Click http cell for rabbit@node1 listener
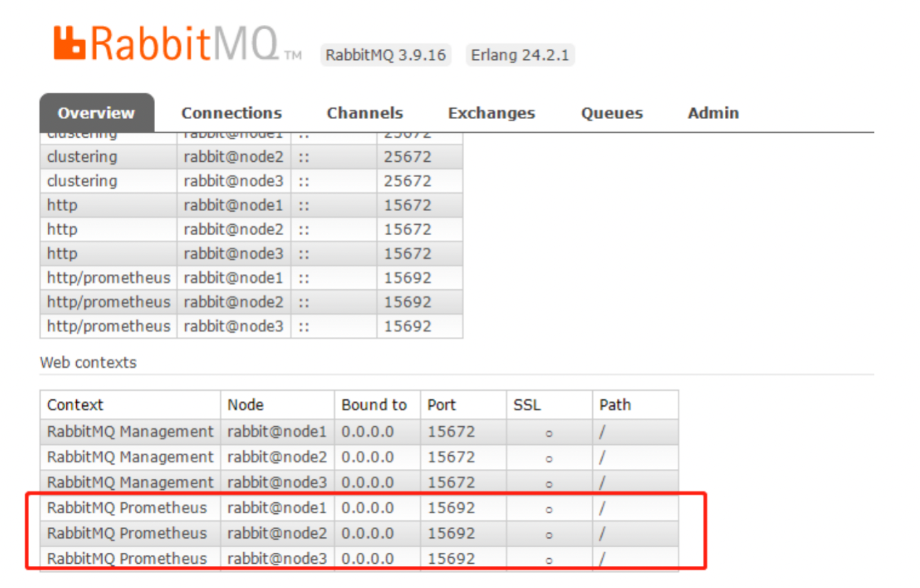 [109, 205]
